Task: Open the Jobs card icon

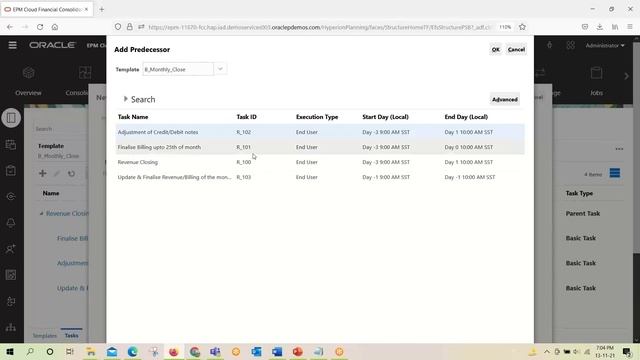Action: (596, 73)
